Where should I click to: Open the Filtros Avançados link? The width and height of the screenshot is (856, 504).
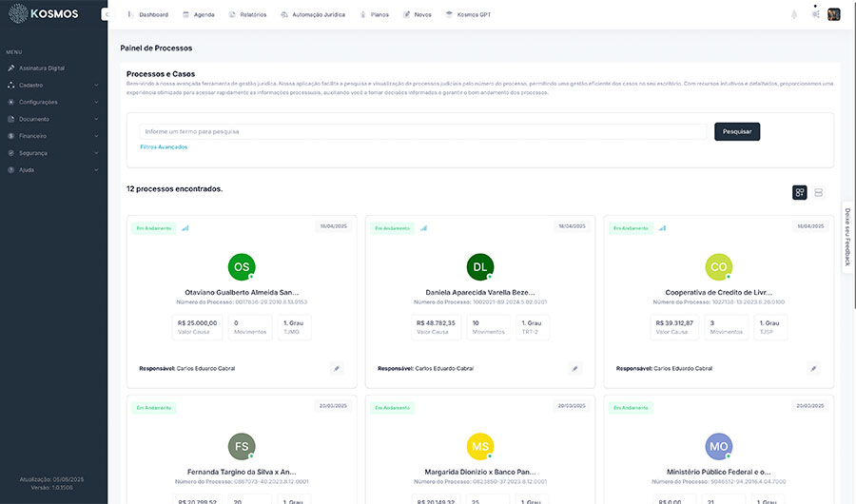[164, 147]
